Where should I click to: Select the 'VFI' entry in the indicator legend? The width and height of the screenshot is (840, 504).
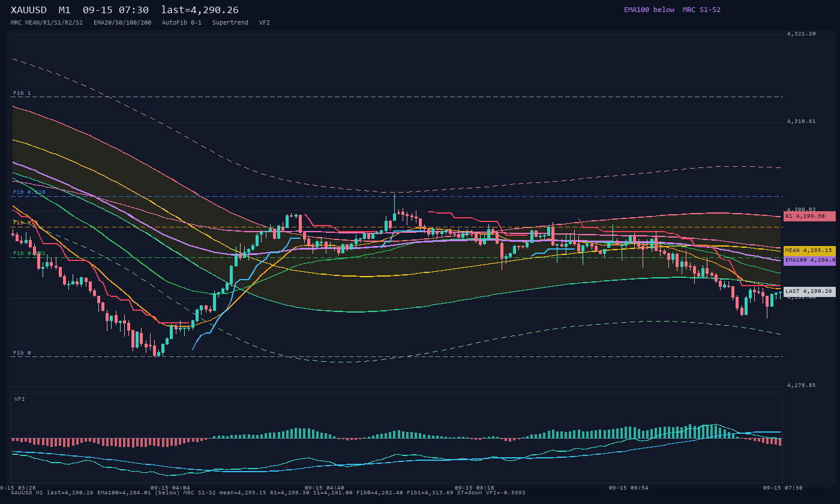(x=265, y=23)
